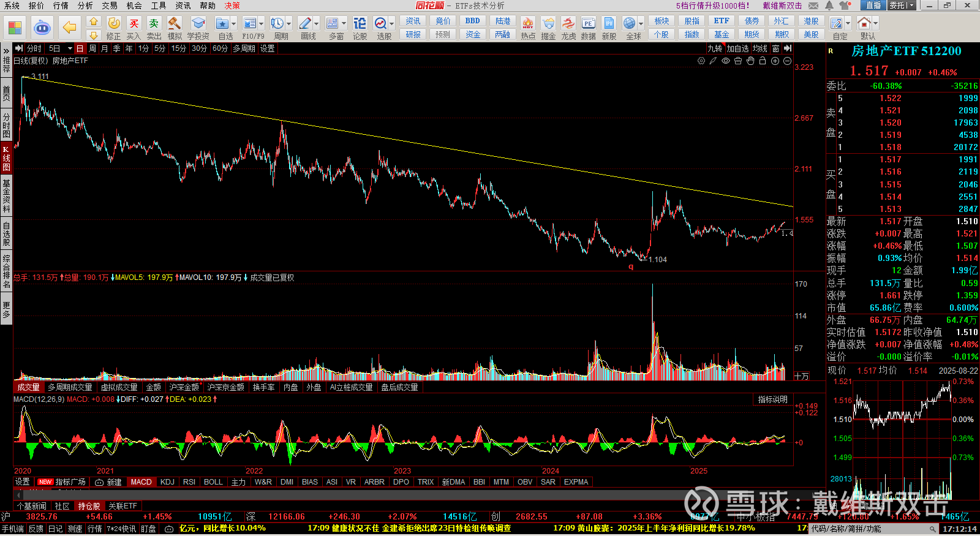The width and height of the screenshot is (980, 536).
Task: Open the 学投资 graduation cap icon
Action: click(x=198, y=23)
